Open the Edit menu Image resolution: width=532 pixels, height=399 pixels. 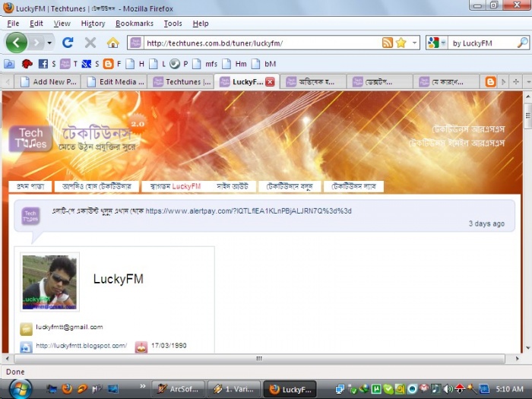(36, 24)
